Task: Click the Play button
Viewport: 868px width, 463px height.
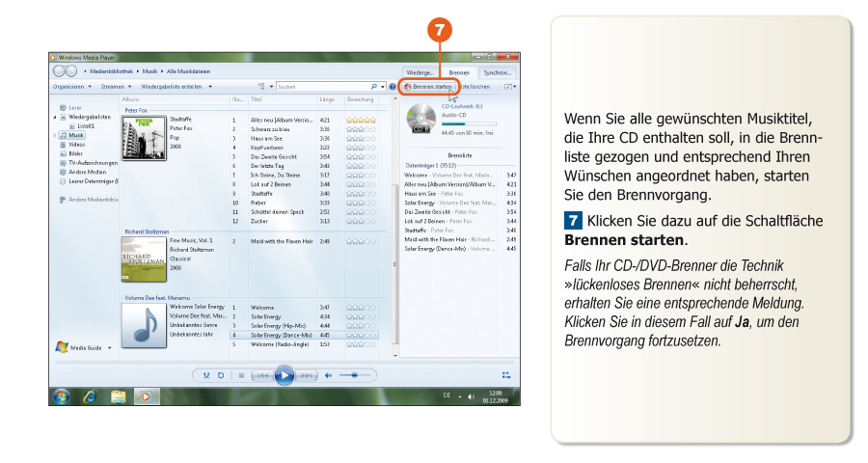Action: [284, 375]
